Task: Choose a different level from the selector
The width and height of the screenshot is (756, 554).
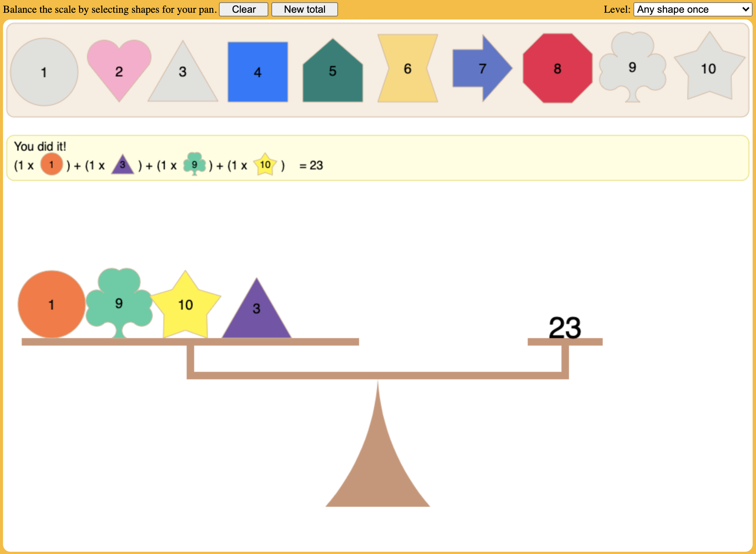Action: pyautogui.click(x=693, y=9)
